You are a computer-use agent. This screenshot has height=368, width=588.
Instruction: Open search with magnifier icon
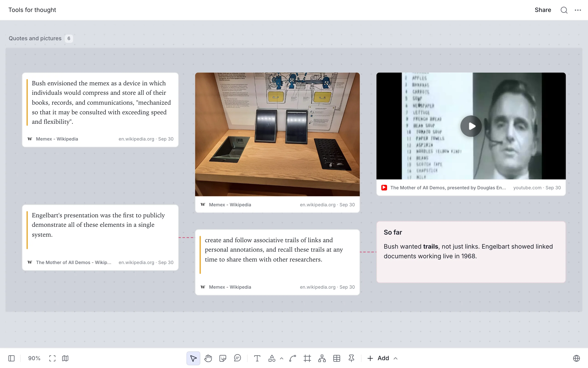pyautogui.click(x=564, y=10)
